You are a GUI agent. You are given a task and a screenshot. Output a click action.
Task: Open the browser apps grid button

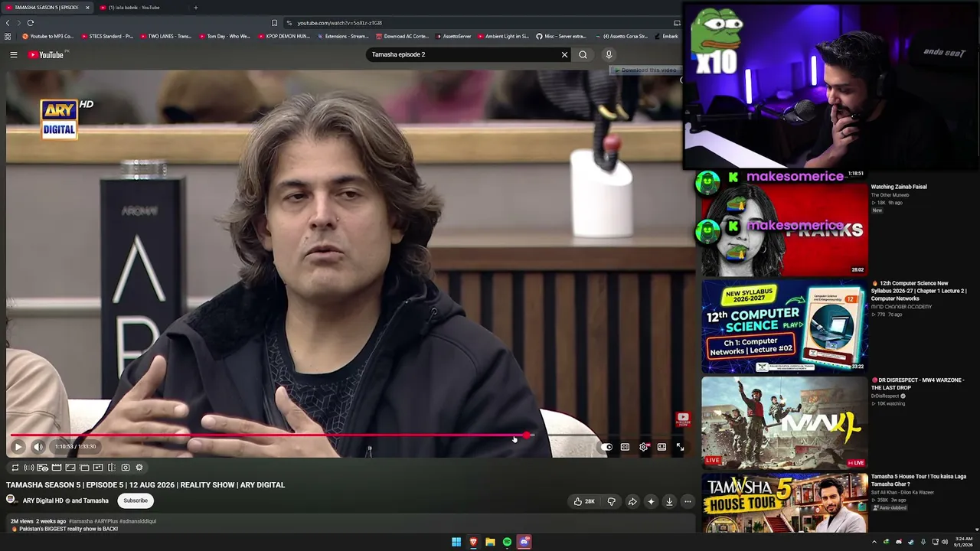(x=8, y=36)
